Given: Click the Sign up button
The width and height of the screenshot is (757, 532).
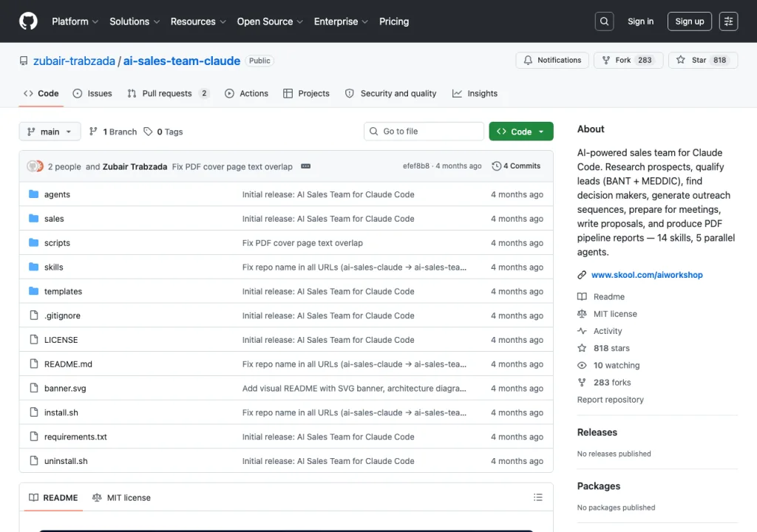Looking at the screenshot, I should pos(690,21).
